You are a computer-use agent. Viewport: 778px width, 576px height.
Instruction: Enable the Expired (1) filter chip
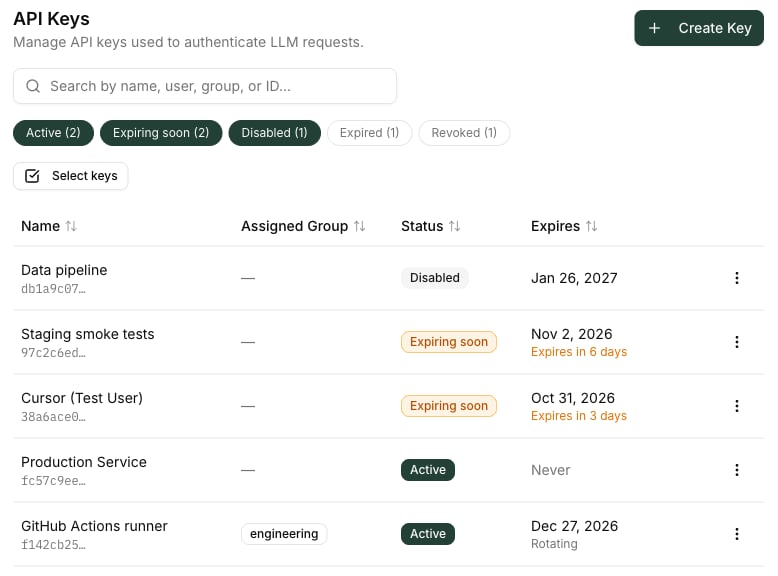(369, 133)
